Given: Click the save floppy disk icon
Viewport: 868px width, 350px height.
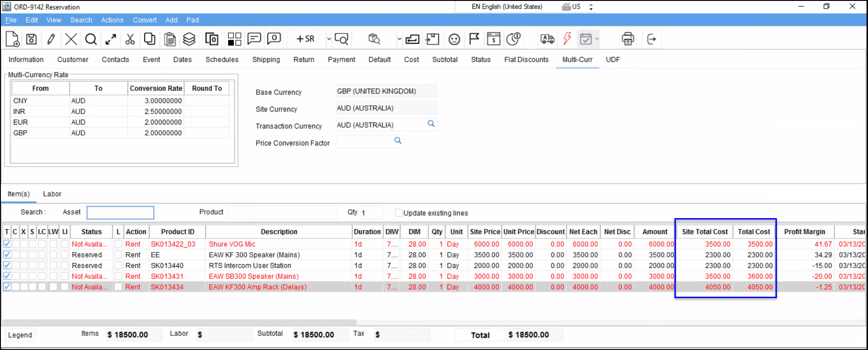Looking at the screenshot, I should point(31,39).
